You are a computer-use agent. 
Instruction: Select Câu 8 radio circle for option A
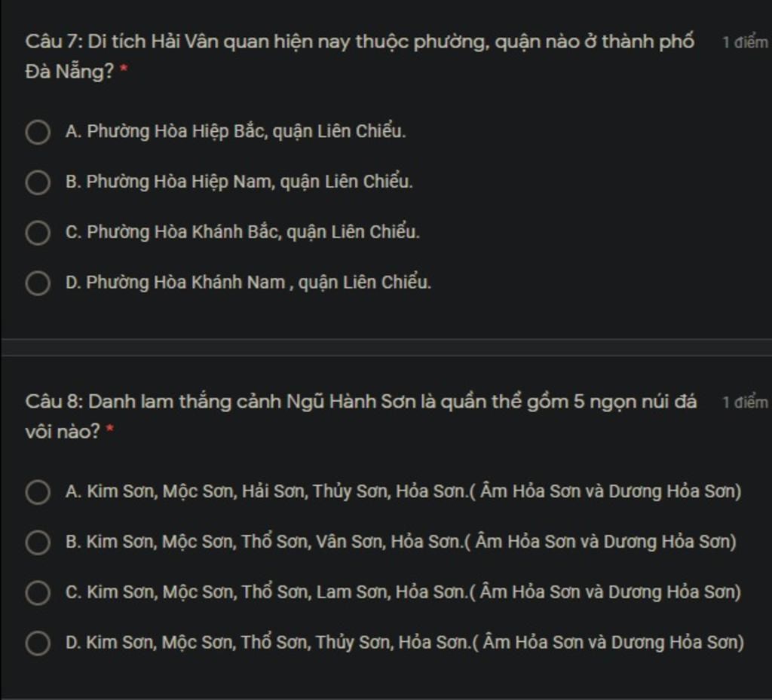click(38, 492)
